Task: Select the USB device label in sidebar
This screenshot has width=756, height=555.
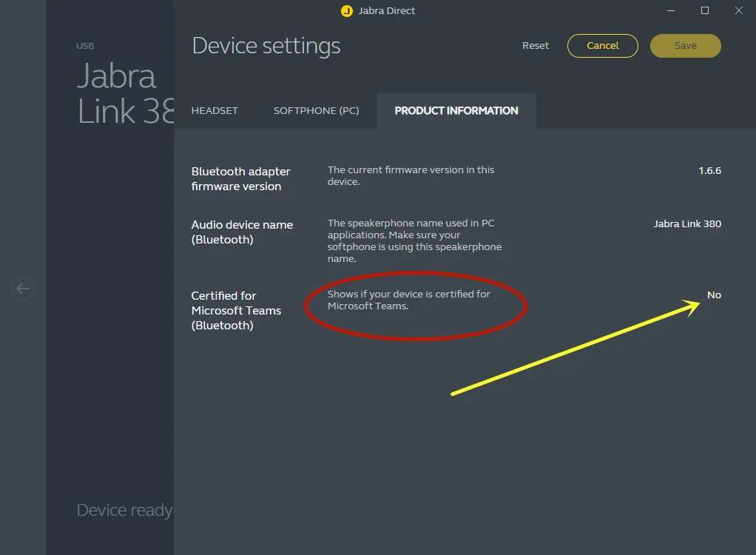Action: 84,45
